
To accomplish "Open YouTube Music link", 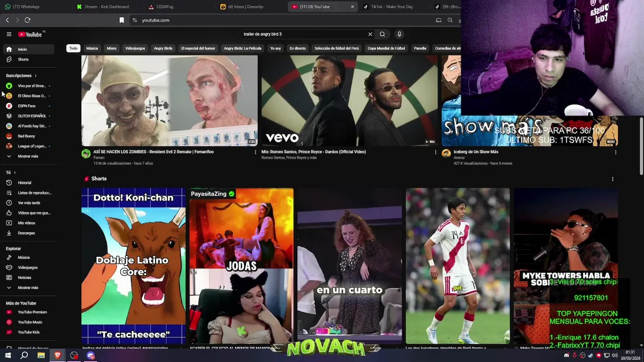I will coord(28,322).
